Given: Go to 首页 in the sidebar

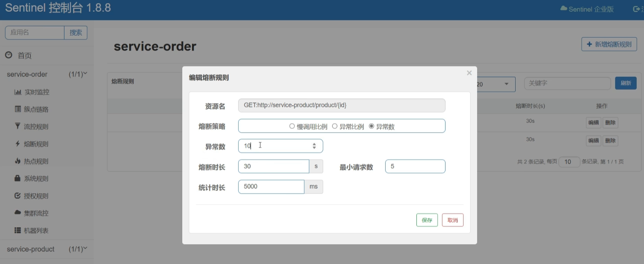Looking at the screenshot, I should [x=25, y=55].
